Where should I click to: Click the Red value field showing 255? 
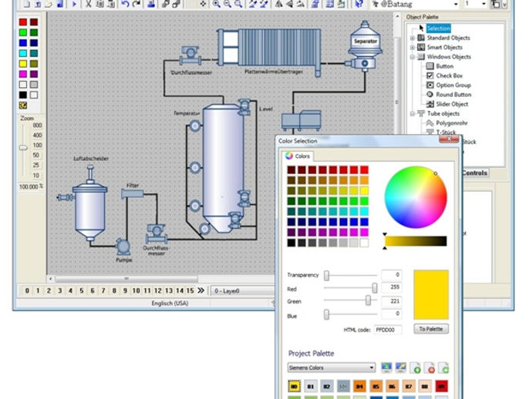coord(392,287)
